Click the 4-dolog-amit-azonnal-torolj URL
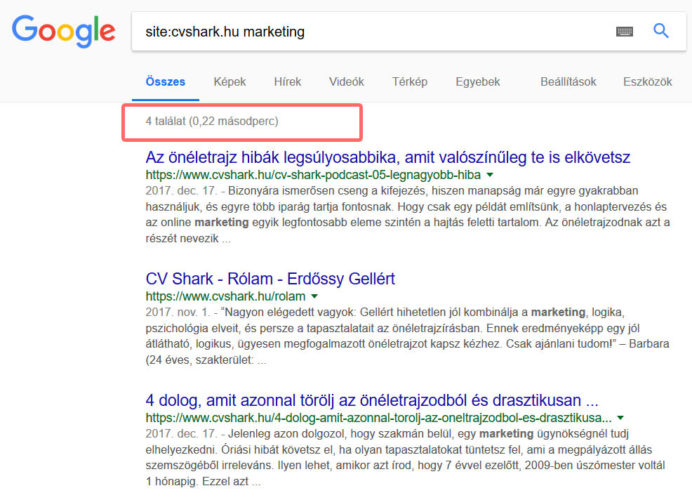The height and width of the screenshot is (500, 692). (x=379, y=418)
